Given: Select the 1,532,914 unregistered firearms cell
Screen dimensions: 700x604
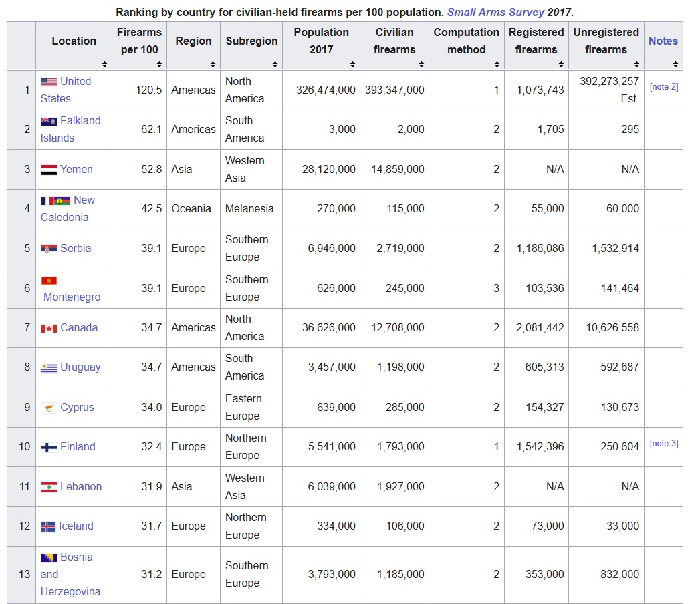Looking at the screenshot, I should [606, 249].
